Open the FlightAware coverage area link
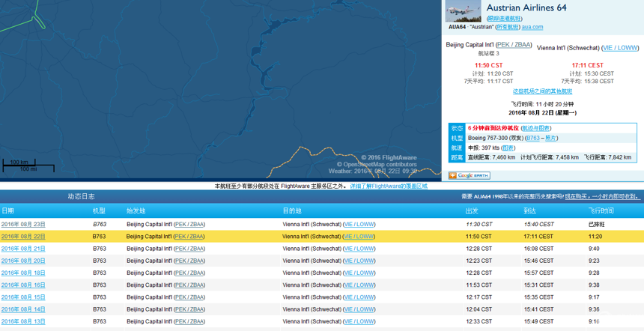This screenshot has width=644, height=331. [x=389, y=186]
